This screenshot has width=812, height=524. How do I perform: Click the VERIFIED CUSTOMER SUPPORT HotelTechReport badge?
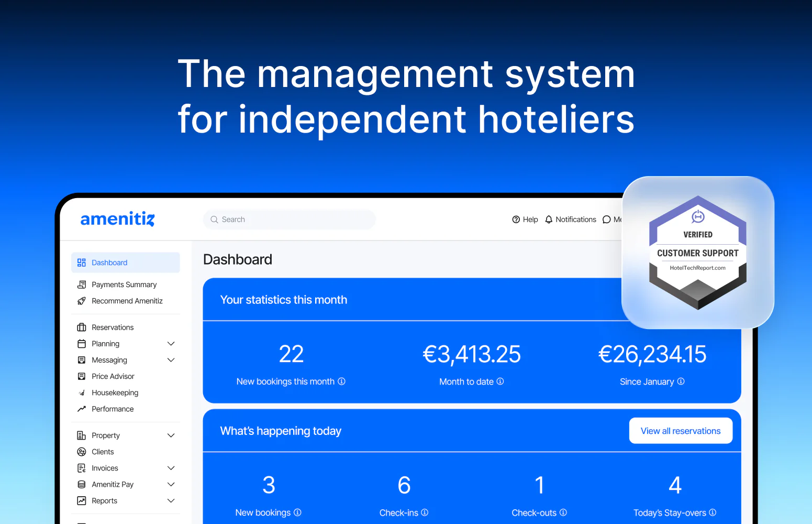pos(698,253)
